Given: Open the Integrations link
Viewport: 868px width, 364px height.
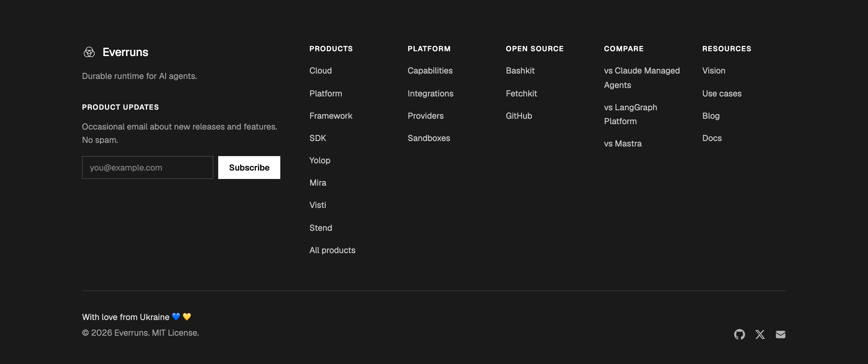Looking at the screenshot, I should point(430,94).
